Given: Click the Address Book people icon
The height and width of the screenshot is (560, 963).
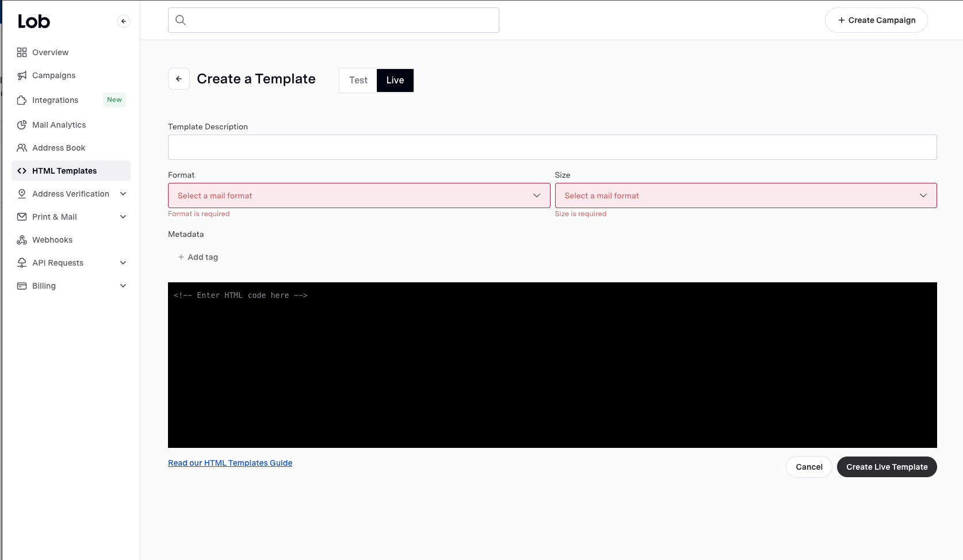Looking at the screenshot, I should click(x=22, y=148).
